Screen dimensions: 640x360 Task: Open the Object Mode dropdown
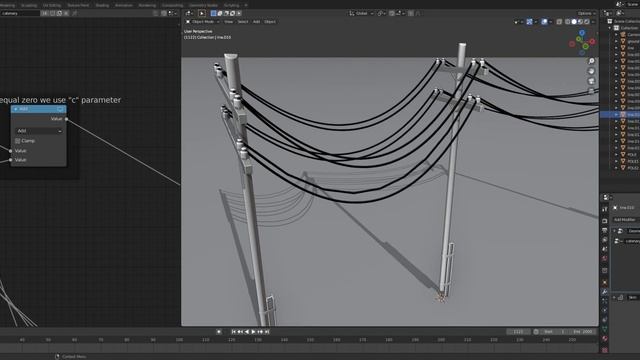[x=202, y=22]
